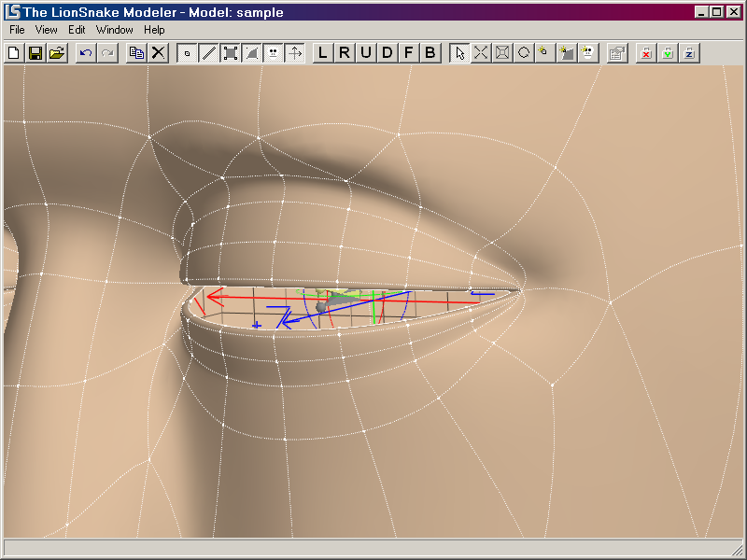Enable the arrow pointer select tool
The image size is (747, 560).
[x=459, y=53]
